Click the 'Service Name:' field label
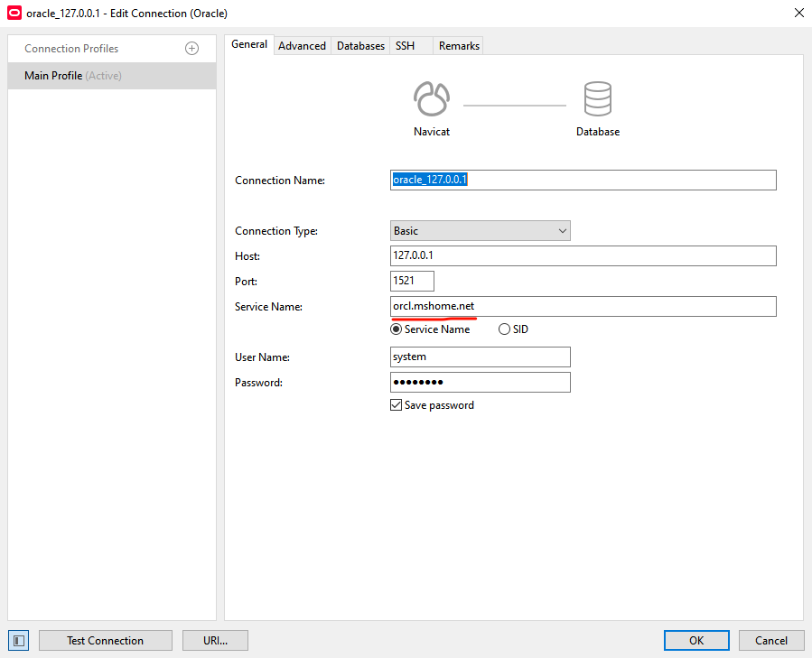The height and width of the screenshot is (658, 812). click(x=268, y=307)
